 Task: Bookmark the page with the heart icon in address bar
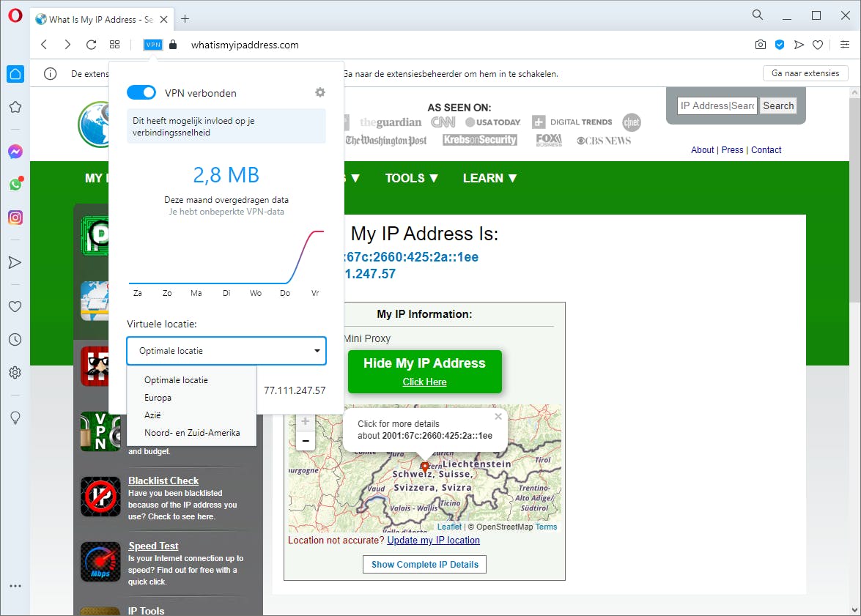[818, 45]
